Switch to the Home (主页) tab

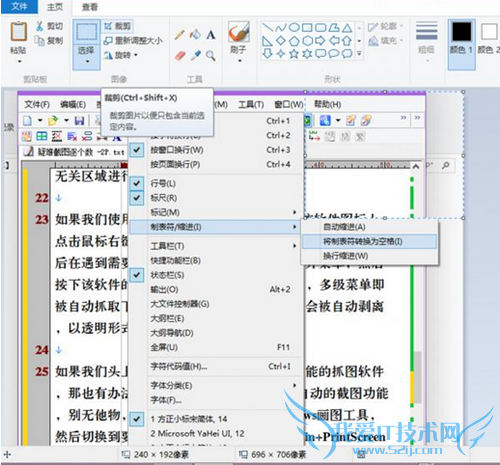pyautogui.click(x=55, y=7)
